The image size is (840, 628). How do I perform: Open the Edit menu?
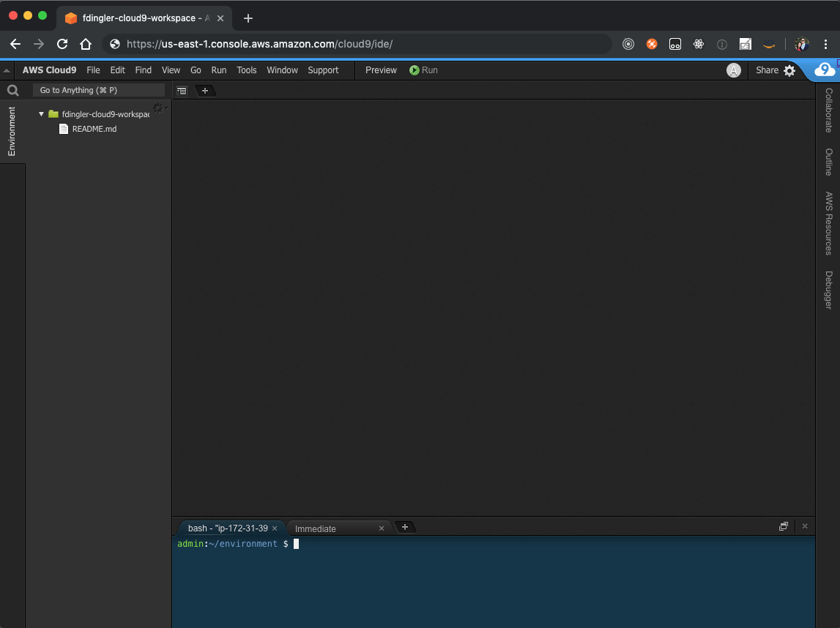pos(117,70)
